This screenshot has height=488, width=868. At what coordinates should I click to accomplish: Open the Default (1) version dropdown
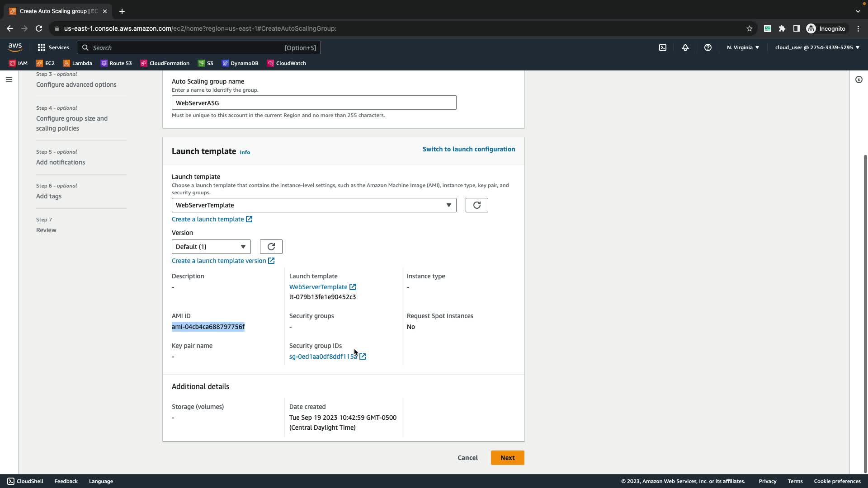(x=211, y=247)
